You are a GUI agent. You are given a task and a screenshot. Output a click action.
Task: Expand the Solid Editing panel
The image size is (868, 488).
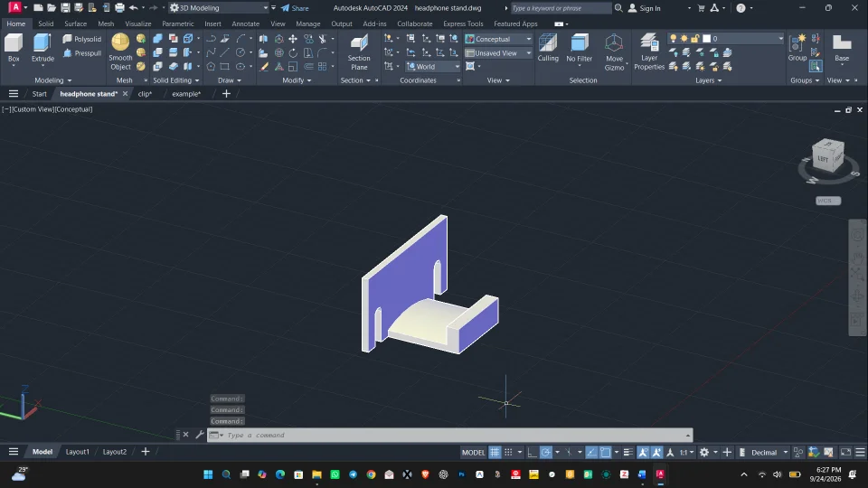[176, 80]
